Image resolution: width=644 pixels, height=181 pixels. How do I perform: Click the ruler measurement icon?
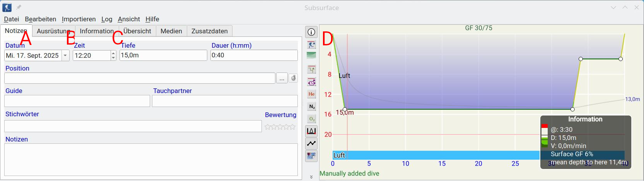311,131
